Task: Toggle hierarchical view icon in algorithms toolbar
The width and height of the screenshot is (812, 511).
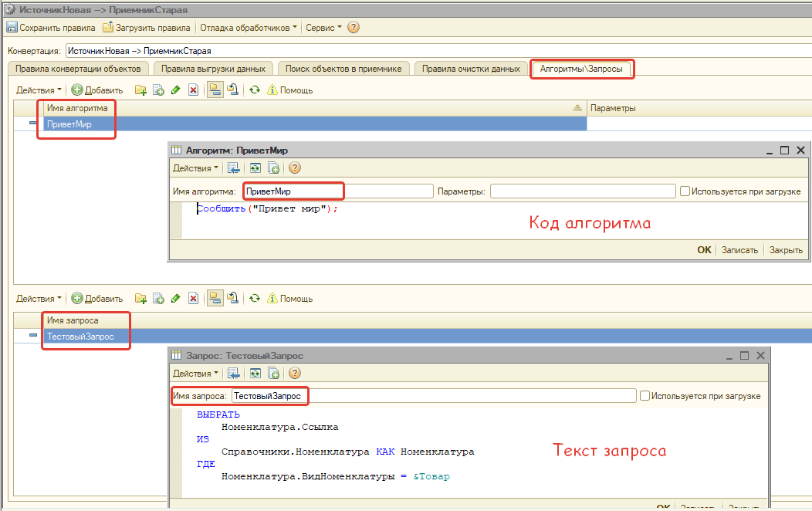Action: coord(215,90)
